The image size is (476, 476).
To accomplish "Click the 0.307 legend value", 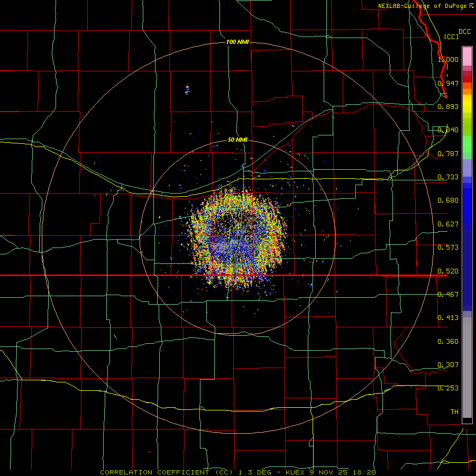I will click(448, 365).
